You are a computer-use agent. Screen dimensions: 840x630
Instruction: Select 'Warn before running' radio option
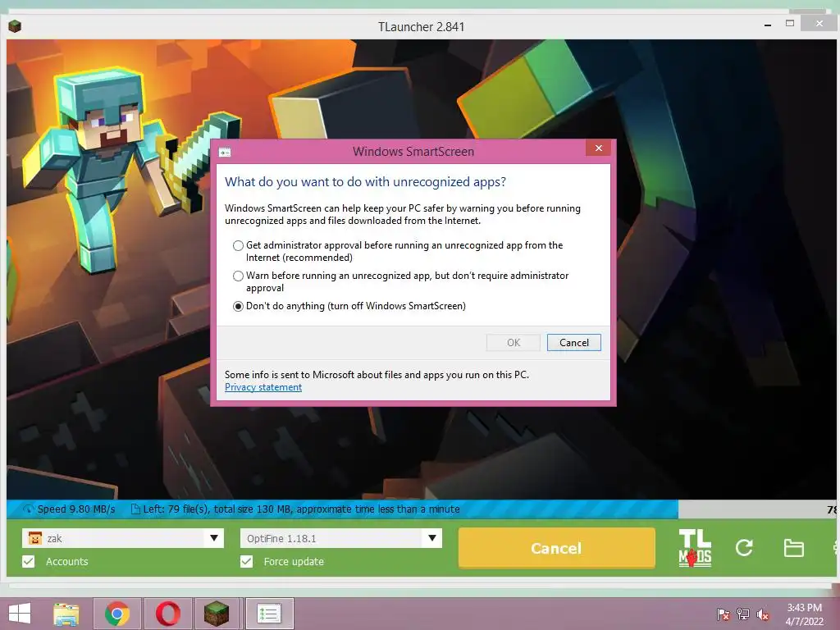point(239,276)
